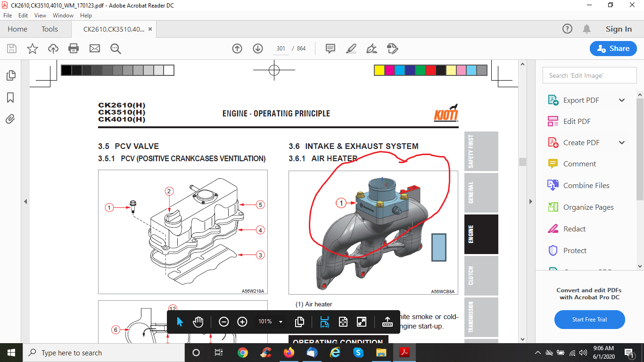Open the bookmarks side panel

pyautogui.click(x=10, y=98)
